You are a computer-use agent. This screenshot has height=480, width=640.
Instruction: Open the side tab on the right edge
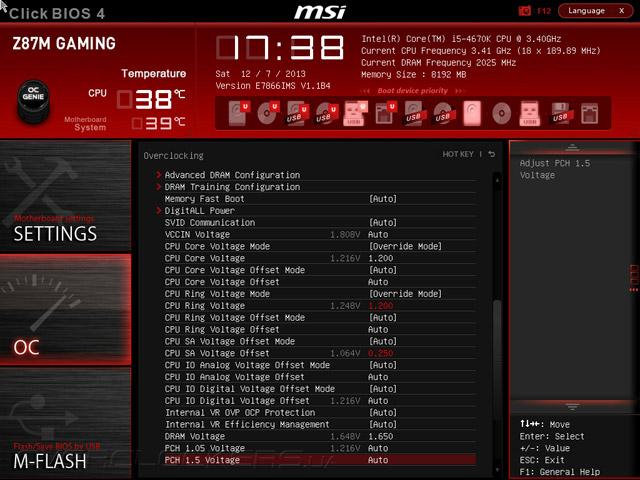point(634,278)
